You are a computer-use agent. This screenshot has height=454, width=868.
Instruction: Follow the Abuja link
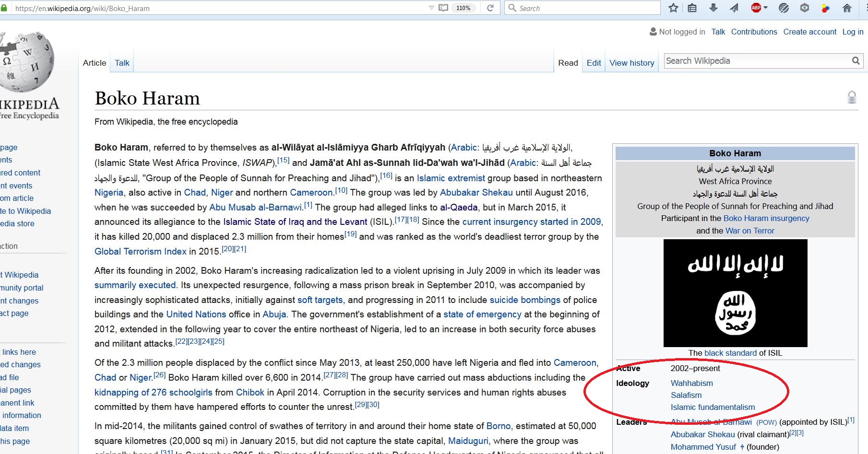point(274,314)
